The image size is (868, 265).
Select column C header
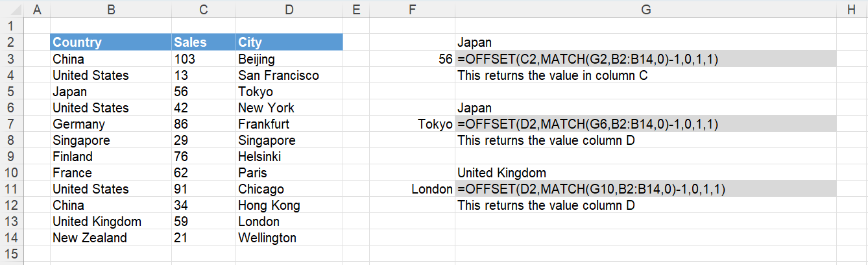[204, 8]
